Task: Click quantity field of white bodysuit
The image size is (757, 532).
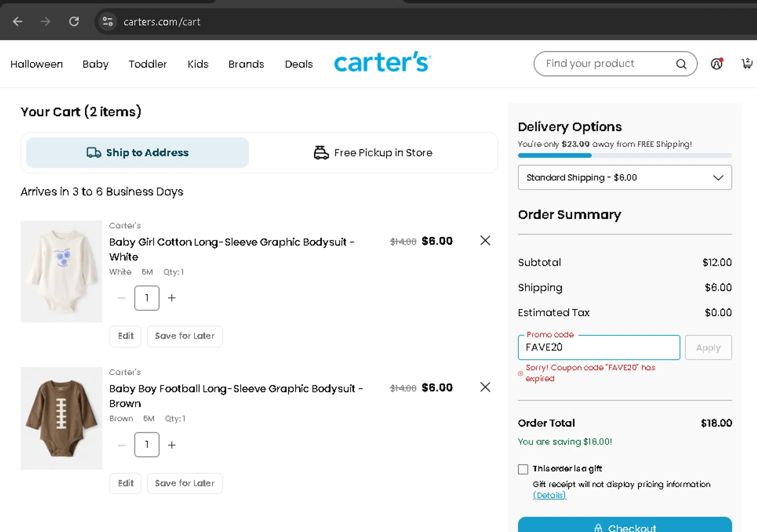Action: [x=147, y=298]
